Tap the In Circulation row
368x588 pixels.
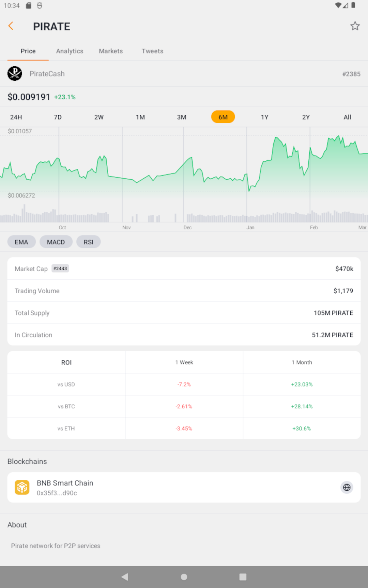pos(184,335)
